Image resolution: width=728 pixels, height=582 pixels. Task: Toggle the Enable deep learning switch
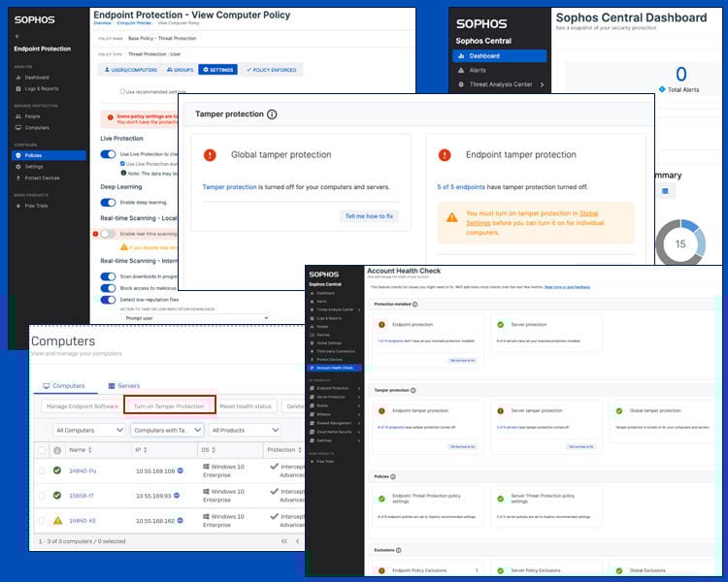click(108, 203)
